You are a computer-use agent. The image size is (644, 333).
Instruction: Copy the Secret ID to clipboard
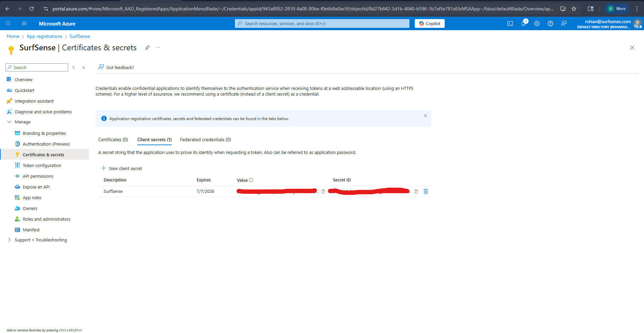416,191
